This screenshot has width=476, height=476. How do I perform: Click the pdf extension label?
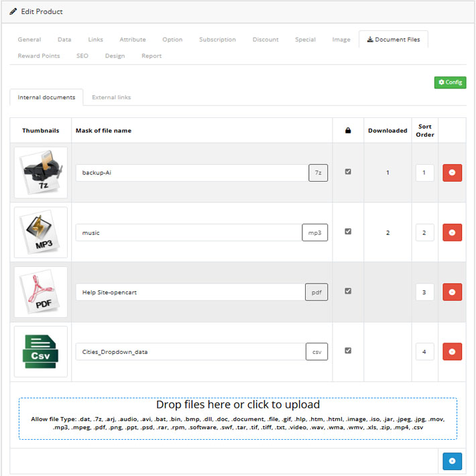(x=316, y=292)
